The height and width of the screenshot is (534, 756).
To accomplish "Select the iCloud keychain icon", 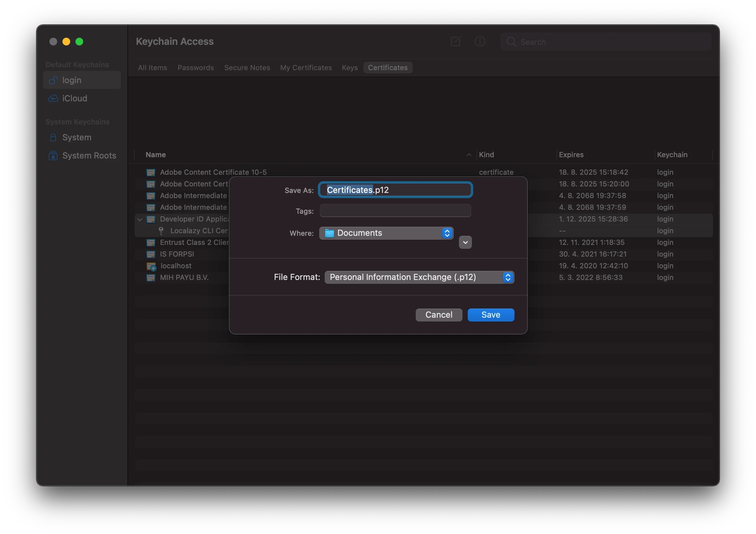I will click(53, 98).
